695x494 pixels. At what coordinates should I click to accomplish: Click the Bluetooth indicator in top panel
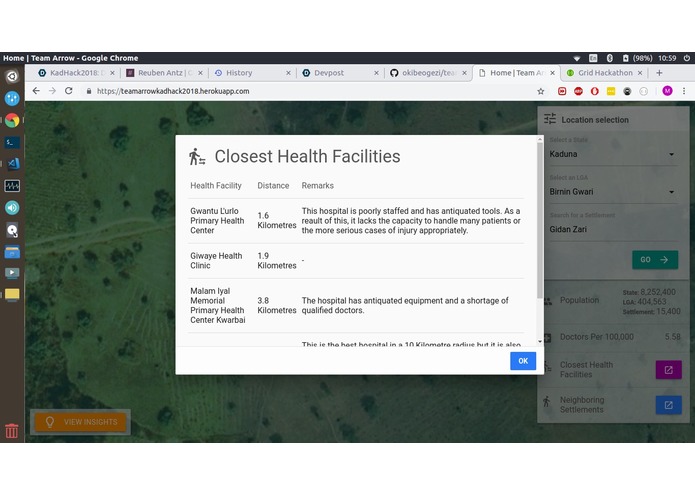click(609, 58)
